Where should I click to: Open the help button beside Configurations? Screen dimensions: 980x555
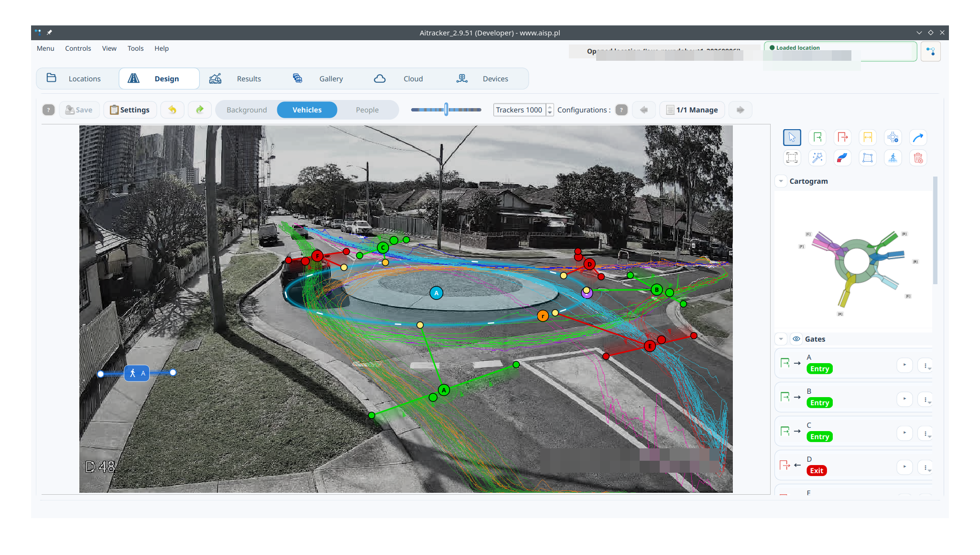(x=621, y=110)
